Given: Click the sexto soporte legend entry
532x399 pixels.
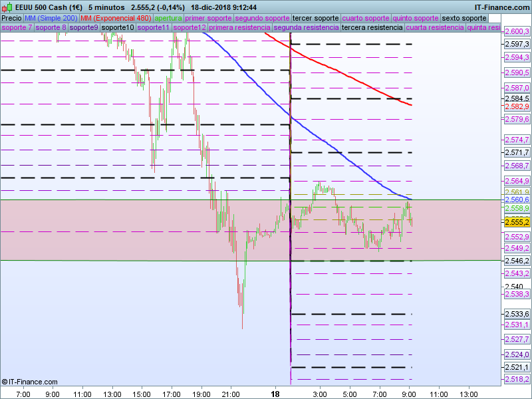Looking at the screenshot, I should (x=464, y=18).
